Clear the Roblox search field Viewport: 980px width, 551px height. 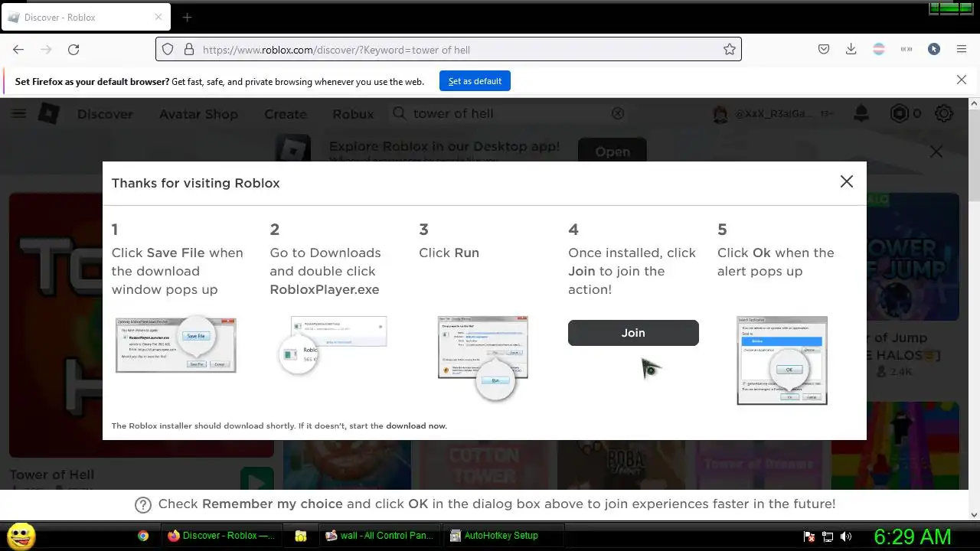coord(618,113)
